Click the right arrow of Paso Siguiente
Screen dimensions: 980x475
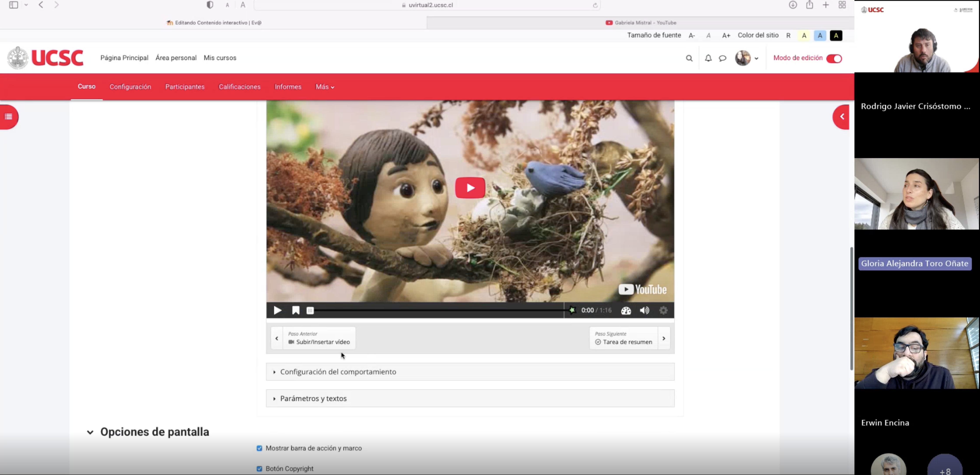[664, 338]
